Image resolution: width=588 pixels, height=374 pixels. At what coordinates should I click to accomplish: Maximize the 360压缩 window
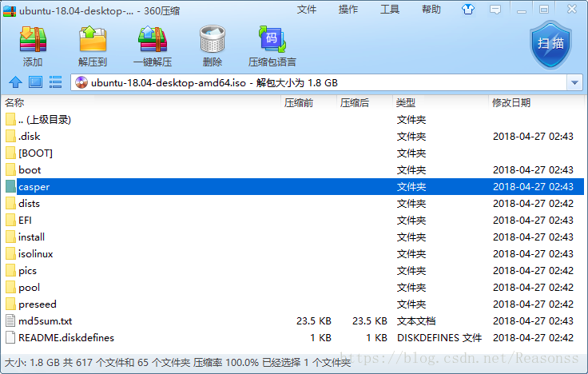pos(544,10)
